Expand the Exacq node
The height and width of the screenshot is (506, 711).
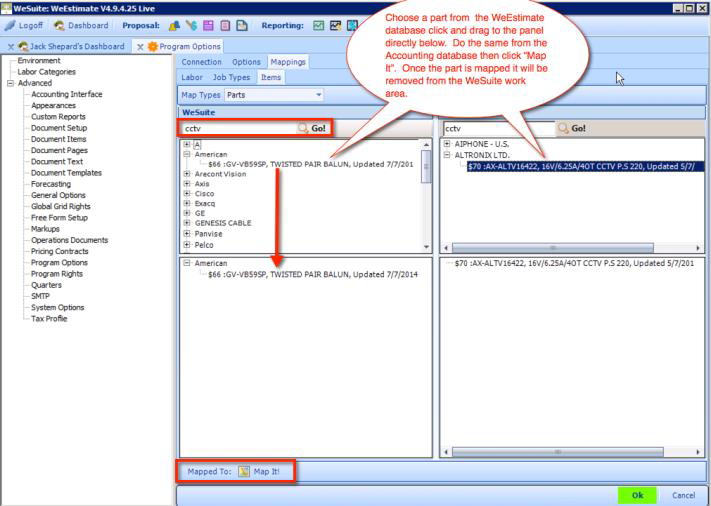(x=187, y=204)
